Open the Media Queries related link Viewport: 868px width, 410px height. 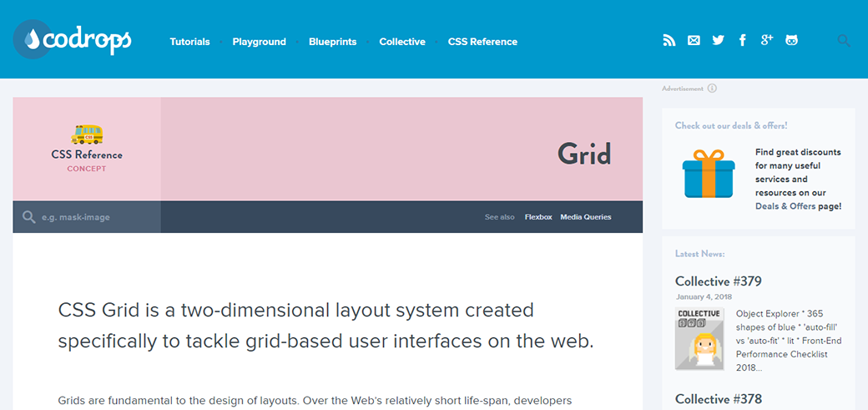point(585,217)
